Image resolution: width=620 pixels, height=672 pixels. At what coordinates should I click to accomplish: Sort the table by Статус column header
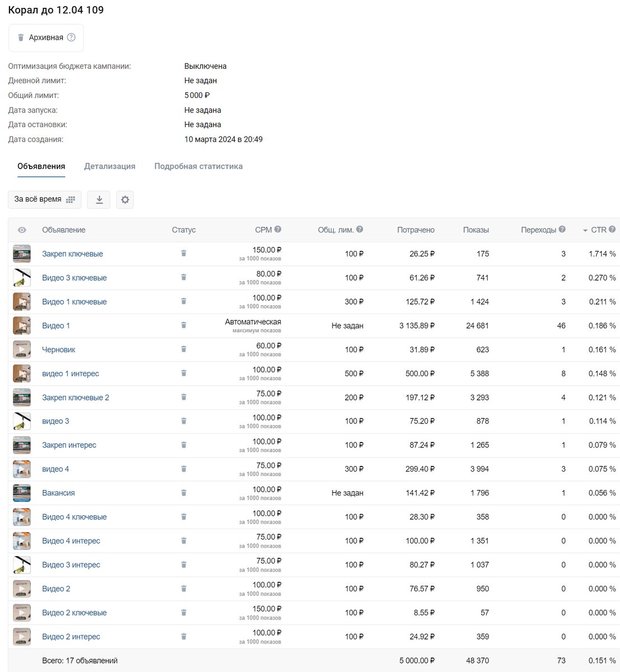coord(184,230)
